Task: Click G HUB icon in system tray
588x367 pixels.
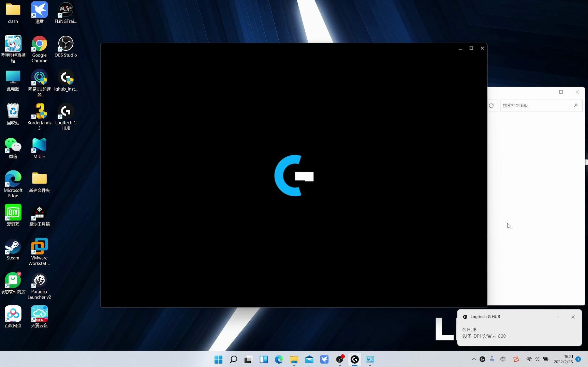Action: click(x=482, y=359)
